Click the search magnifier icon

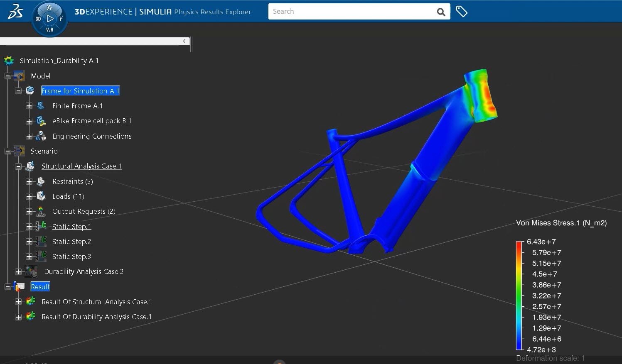coord(440,11)
